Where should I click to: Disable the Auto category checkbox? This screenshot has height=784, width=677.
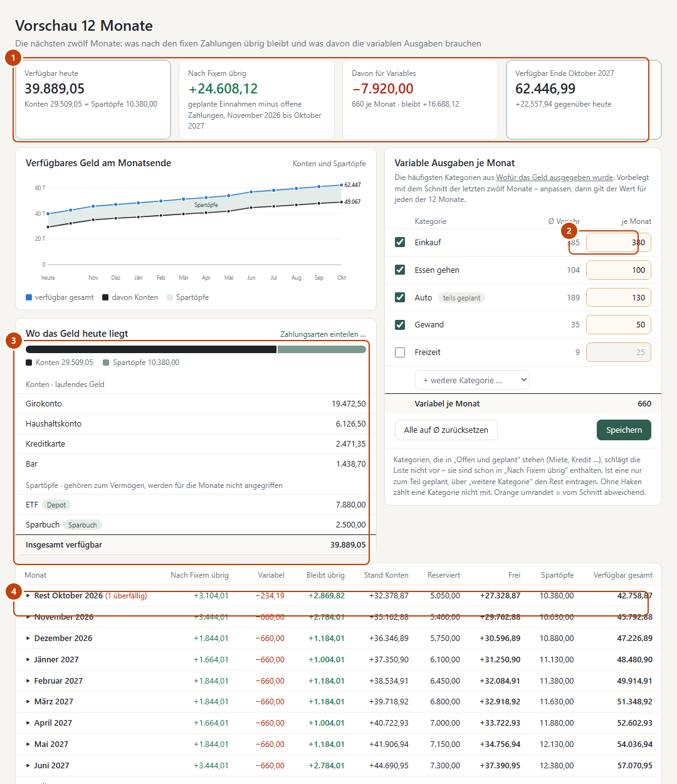click(400, 297)
